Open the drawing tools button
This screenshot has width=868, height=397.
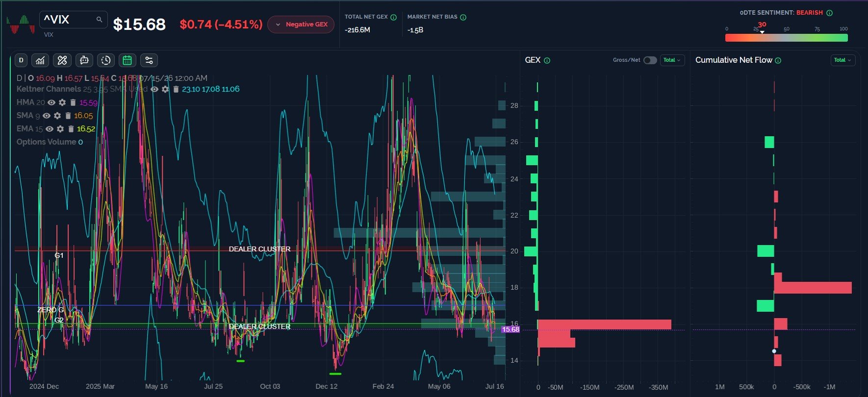62,60
